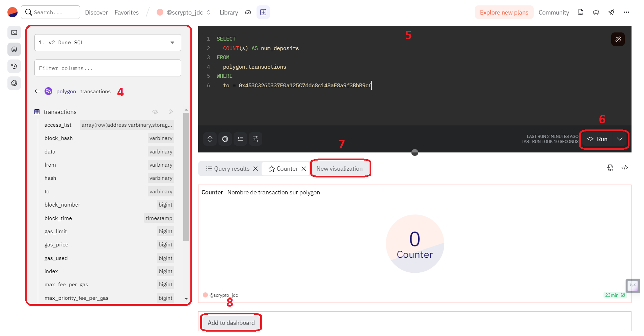Click the create new plus icon
Viewport: 644px width, 336px height.
pos(263,12)
